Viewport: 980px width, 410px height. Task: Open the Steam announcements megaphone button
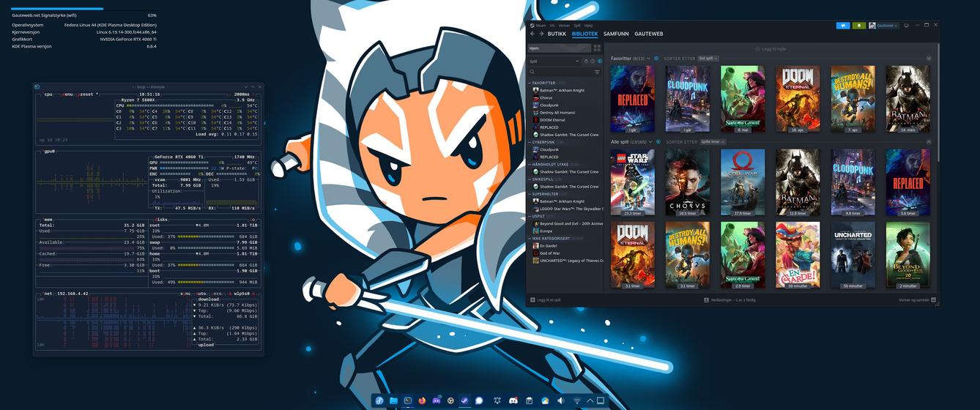(x=843, y=26)
